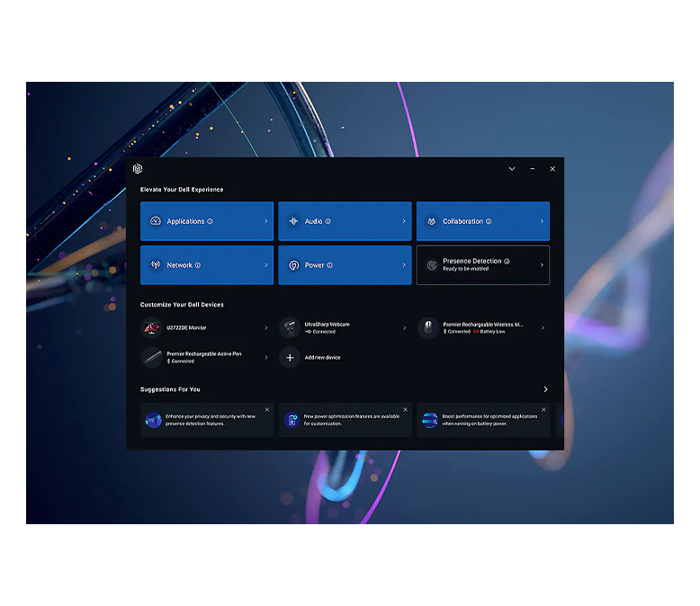Click the Applications info icon
The height and width of the screenshot is (606, 700).
[210, 221]
